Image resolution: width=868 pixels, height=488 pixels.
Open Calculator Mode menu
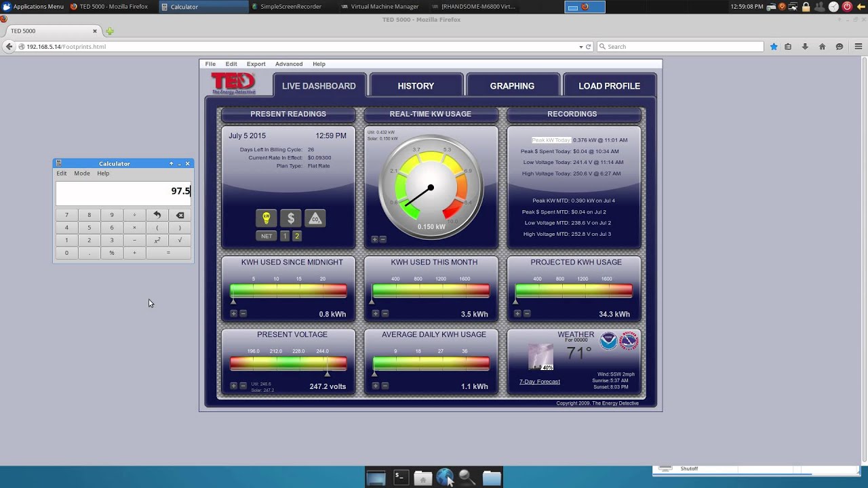pos(82,174)
